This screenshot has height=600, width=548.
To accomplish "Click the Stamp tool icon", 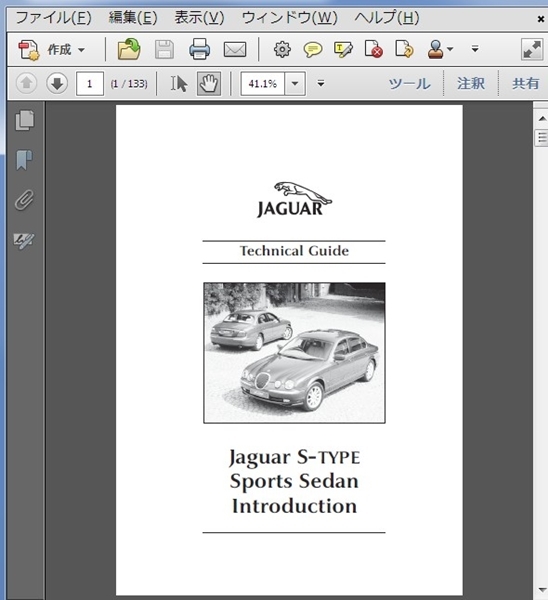I will coord(435,49).
